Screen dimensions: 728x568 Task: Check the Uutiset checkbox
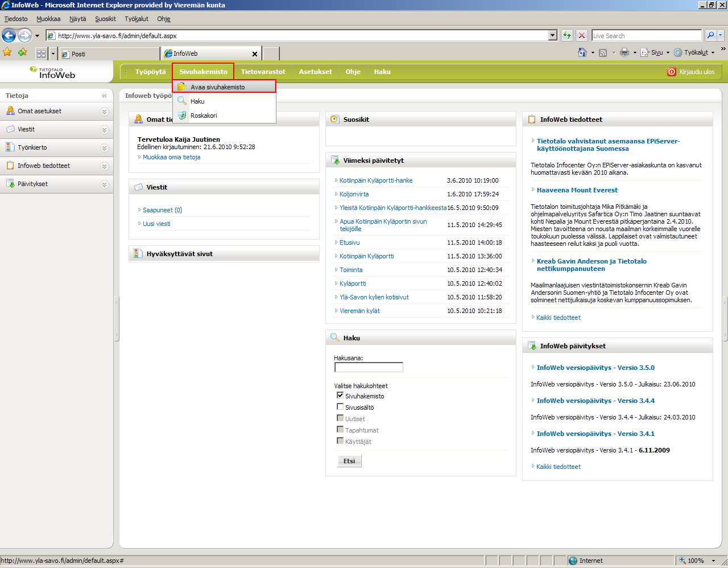coord(340,418)
